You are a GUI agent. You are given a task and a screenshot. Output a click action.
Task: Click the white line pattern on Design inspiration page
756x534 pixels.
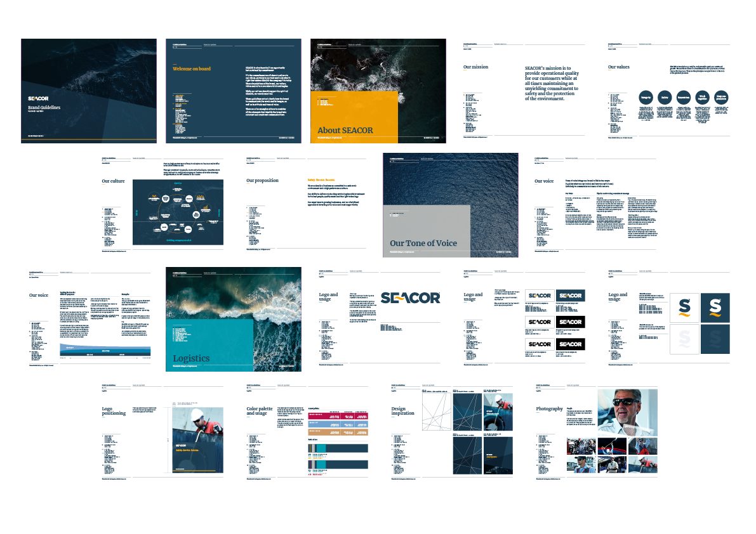(437, 411)
